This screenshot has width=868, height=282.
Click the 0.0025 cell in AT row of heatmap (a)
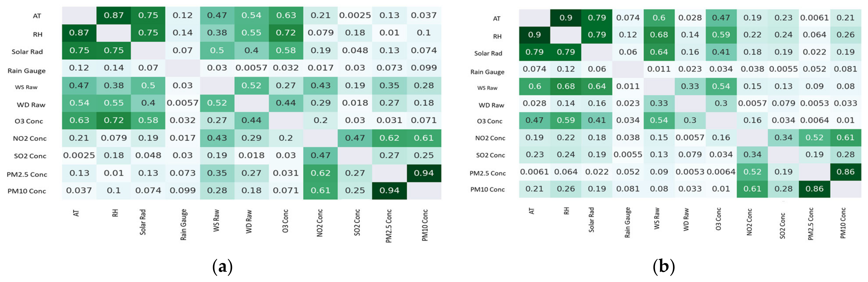coord(355,15)
